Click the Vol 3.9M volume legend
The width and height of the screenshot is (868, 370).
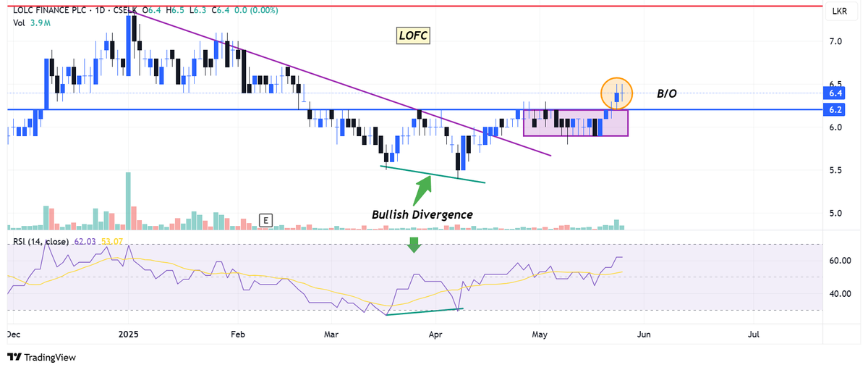(x=31, y=24)
